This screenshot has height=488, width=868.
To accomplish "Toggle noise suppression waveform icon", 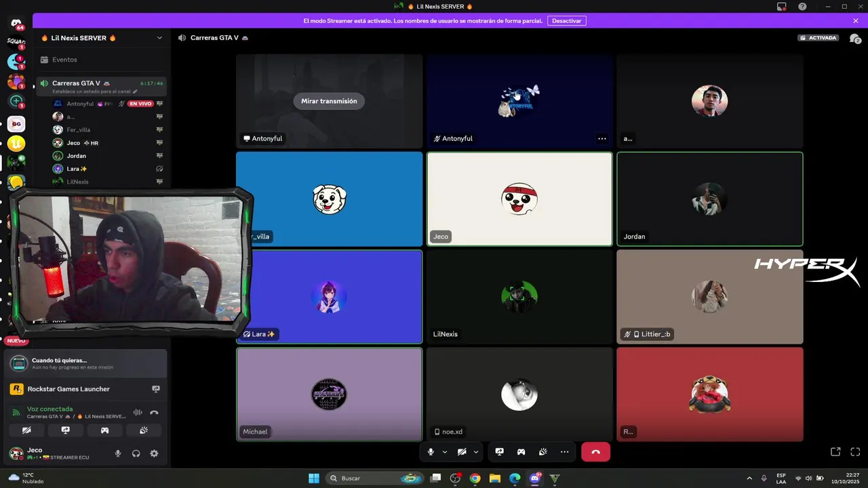I will pos(138,412).
